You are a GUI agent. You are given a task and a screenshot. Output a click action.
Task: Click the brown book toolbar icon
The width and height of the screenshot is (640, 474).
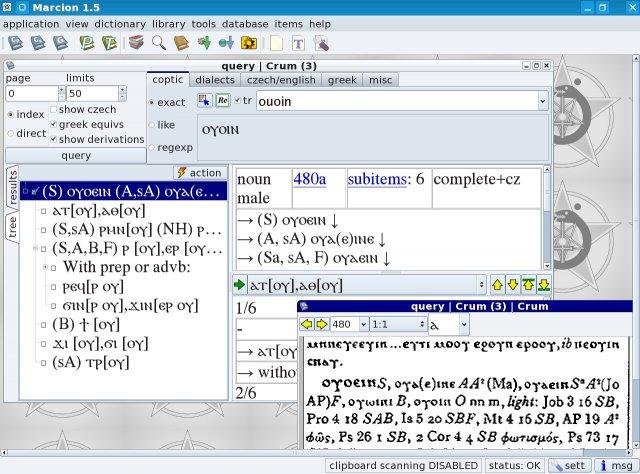[181, 43]
